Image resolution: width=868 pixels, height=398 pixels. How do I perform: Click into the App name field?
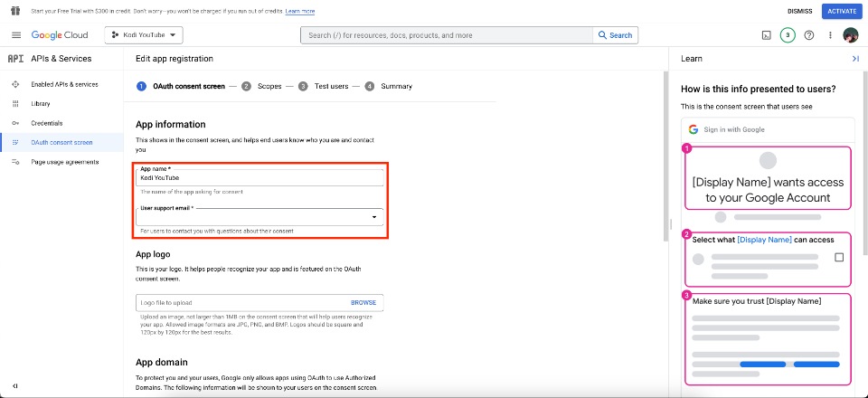point(259,177)
